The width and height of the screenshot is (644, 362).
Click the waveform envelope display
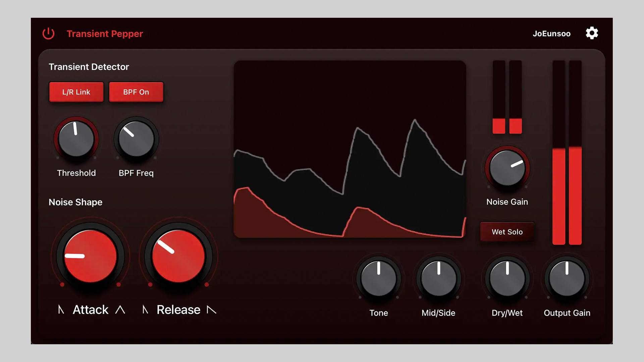coord(350,149)
